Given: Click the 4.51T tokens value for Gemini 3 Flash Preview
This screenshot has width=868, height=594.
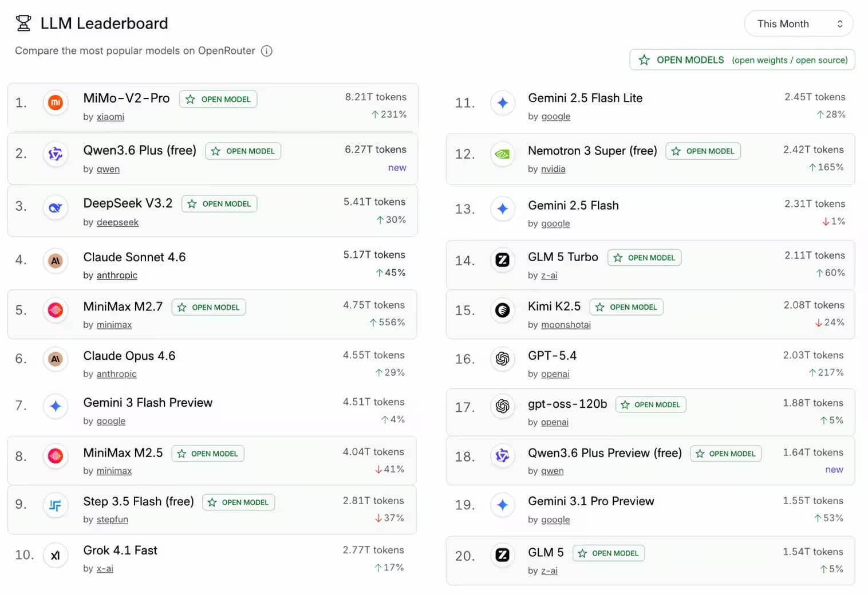Looking at the screenshot, I should 374,402.
